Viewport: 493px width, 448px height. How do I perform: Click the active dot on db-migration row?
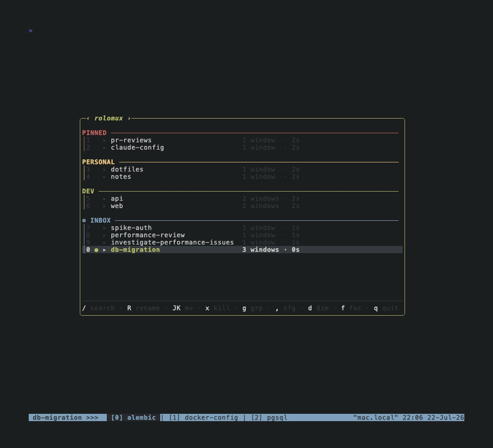pyautogui.click(x=96, y=250)
